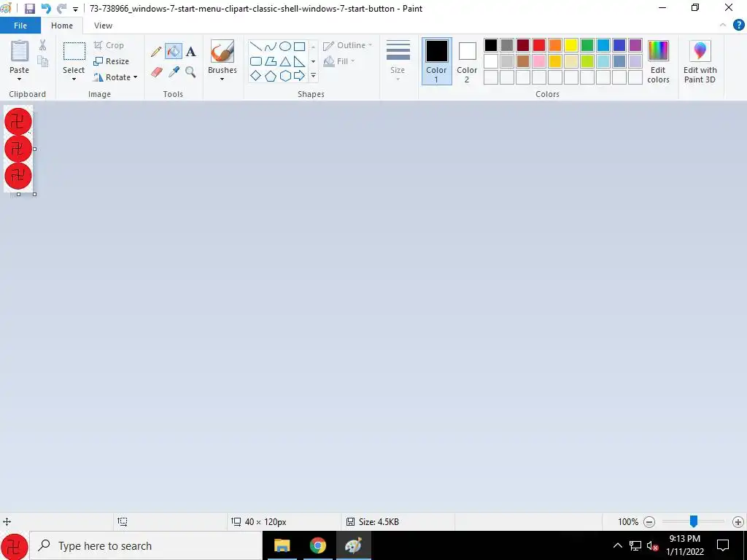The height and width of the screenshot is (560, 747).
Task: Expand the Paste options arrow
Action: 20,79
